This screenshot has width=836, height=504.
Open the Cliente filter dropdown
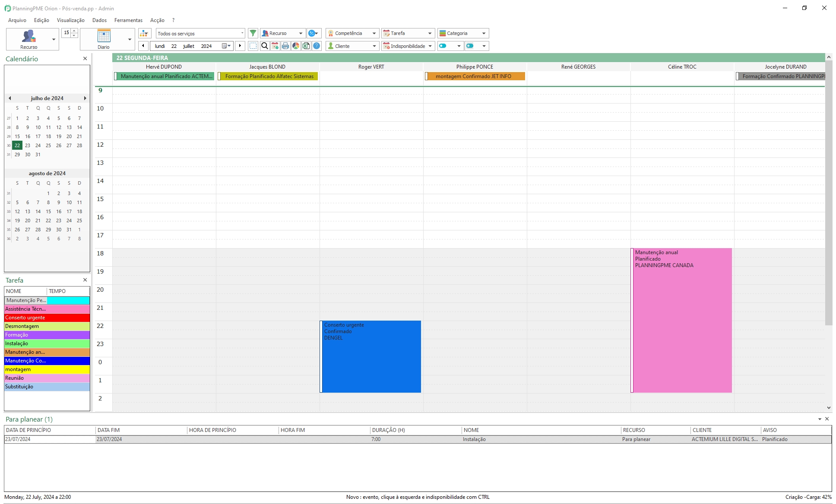pyautogui.click(x=352, y=46)
